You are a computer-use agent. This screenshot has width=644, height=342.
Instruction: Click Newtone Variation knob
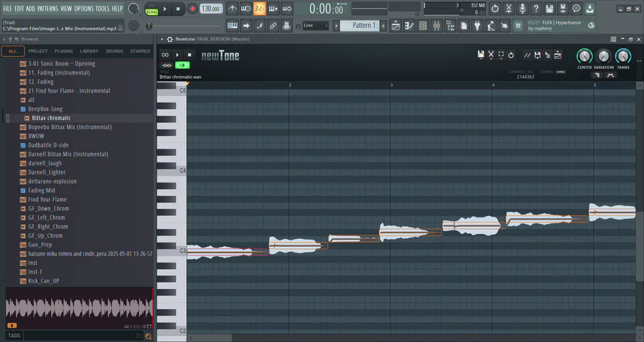(x=603, y=57)
